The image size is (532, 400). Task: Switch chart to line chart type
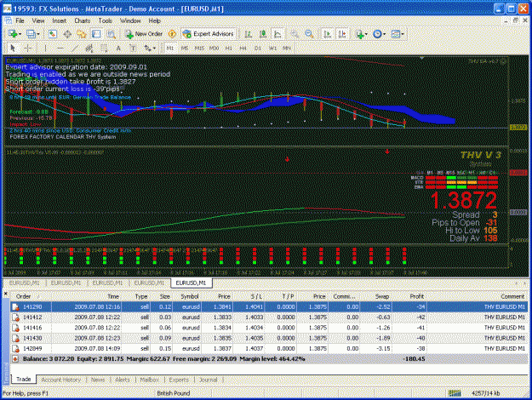(277, 34)
